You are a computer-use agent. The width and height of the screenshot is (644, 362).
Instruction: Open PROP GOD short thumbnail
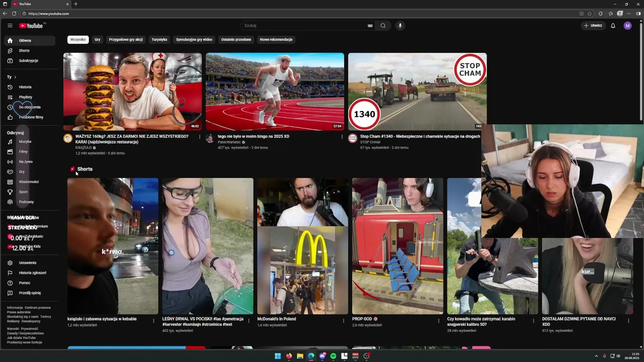(x=397, y=246)
